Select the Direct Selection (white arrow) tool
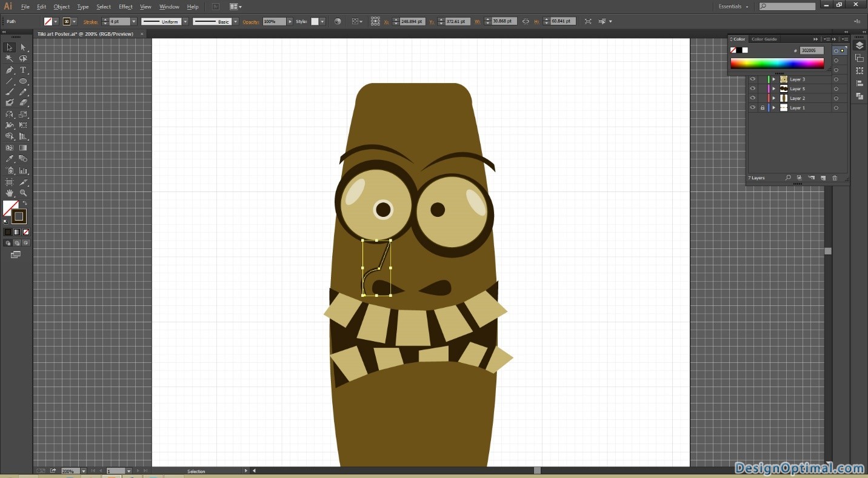Screen dimensions: 868x478 (x=23, y=47)
